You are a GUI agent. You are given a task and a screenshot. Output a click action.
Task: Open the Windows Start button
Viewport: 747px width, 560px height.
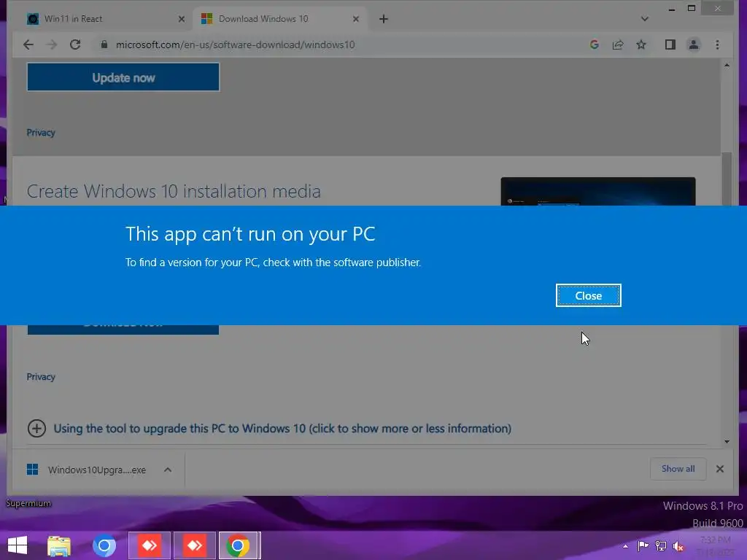[x=18, y=545]
